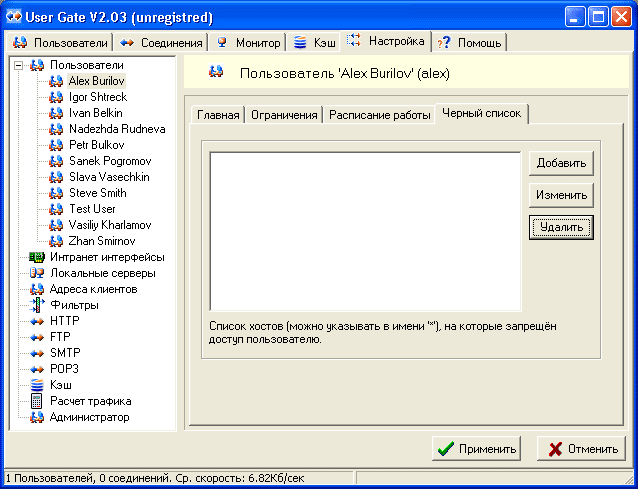Click the user icon beside Sanek Pogromov
Image resolution: width=638 pixels, height=489 pixels.
56,161
